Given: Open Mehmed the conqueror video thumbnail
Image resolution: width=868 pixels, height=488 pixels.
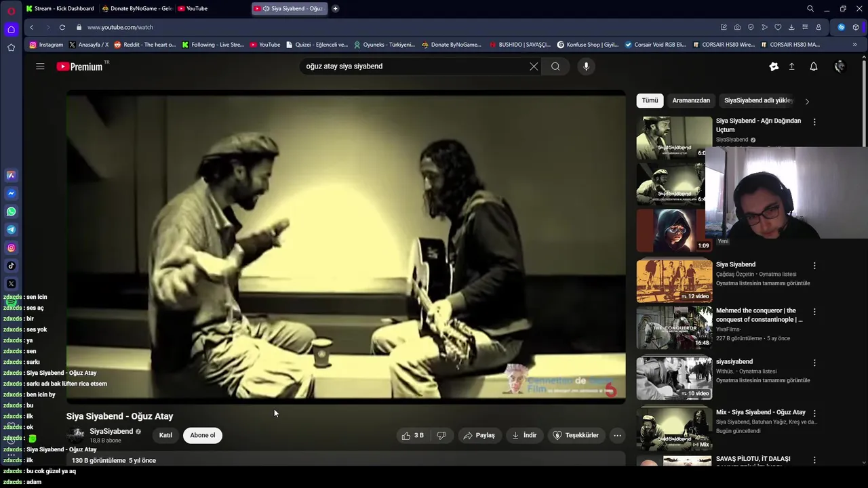Looking at the screenshot, I should (x=674, y=327).
